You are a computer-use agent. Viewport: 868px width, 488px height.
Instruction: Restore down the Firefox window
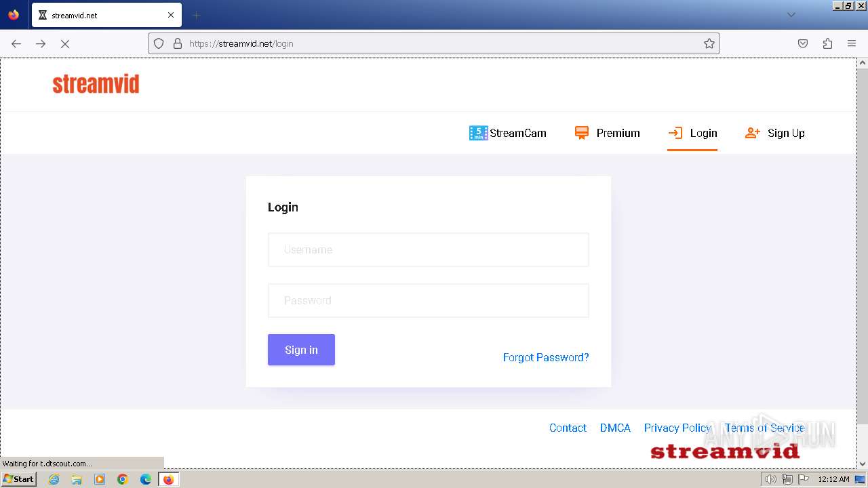pyautogui.click(x=849, y=5)
